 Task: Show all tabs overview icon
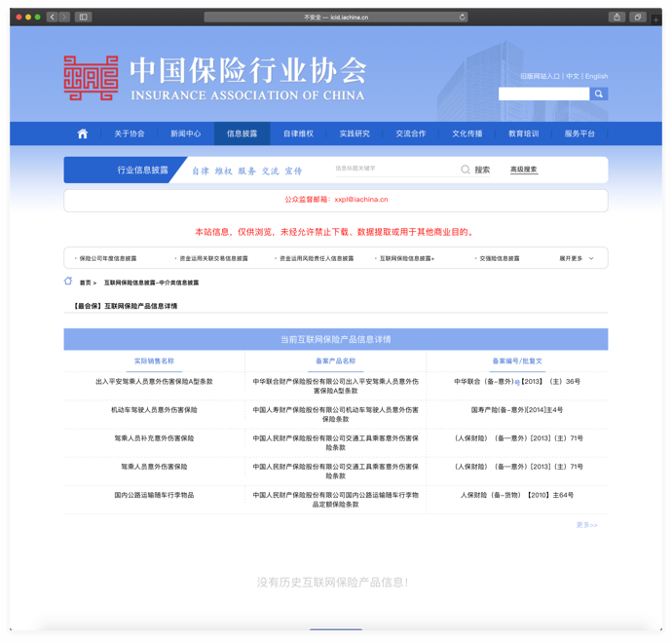point(638,18)
